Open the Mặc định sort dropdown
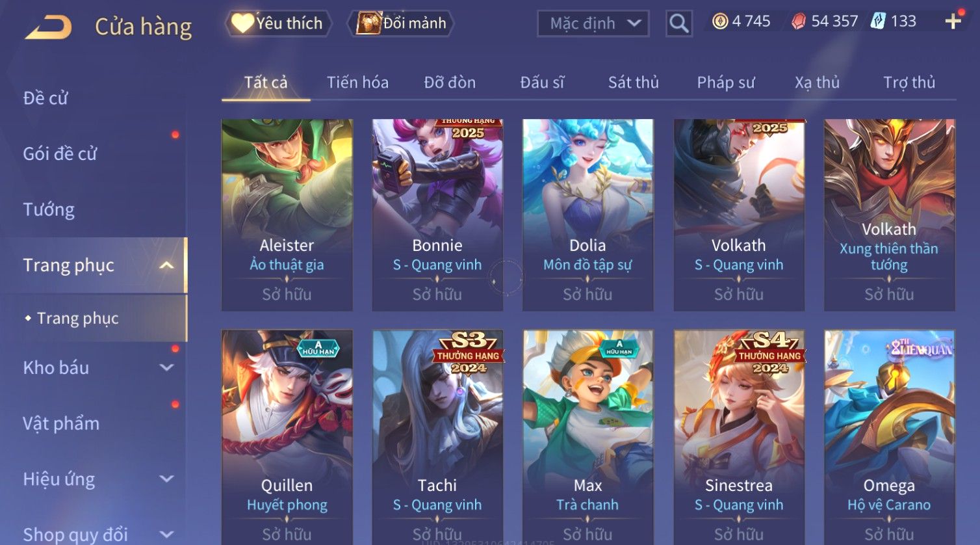The height and width of the screenshot is (545, 980). (593, 23)
